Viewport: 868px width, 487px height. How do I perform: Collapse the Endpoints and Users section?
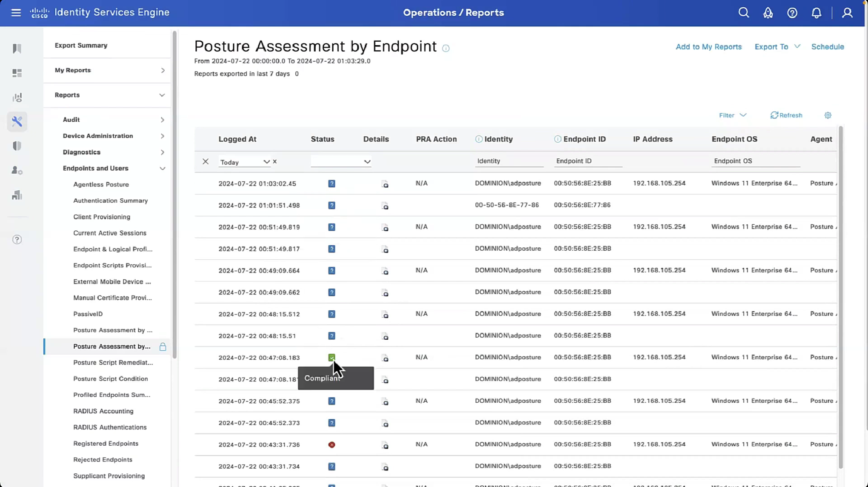pyautogui.click(x=162, y=169)
